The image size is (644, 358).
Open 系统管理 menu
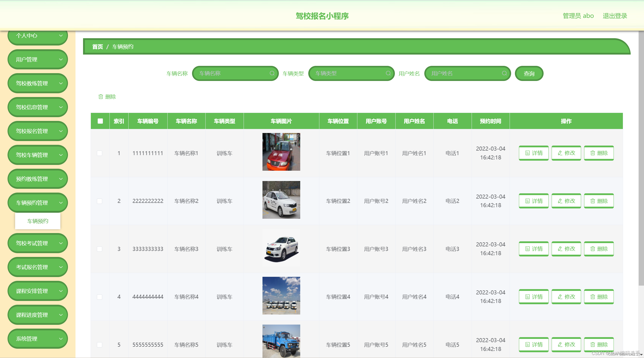point(38,339)
